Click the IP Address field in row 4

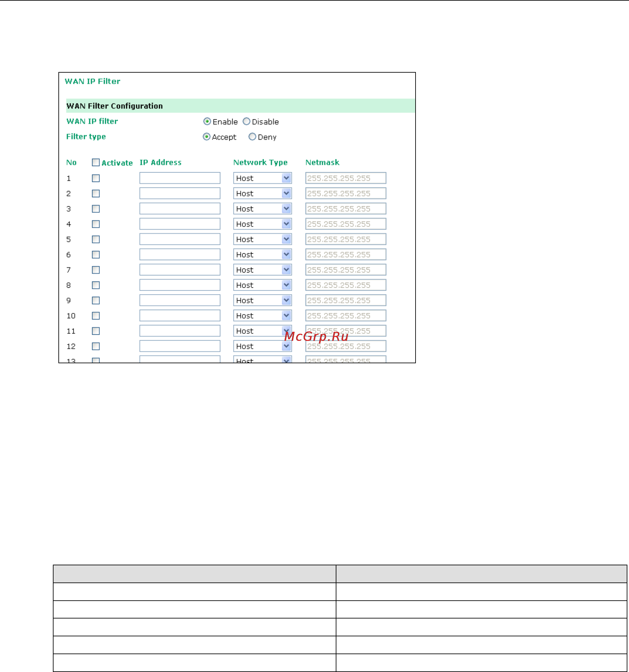(180, 224)
